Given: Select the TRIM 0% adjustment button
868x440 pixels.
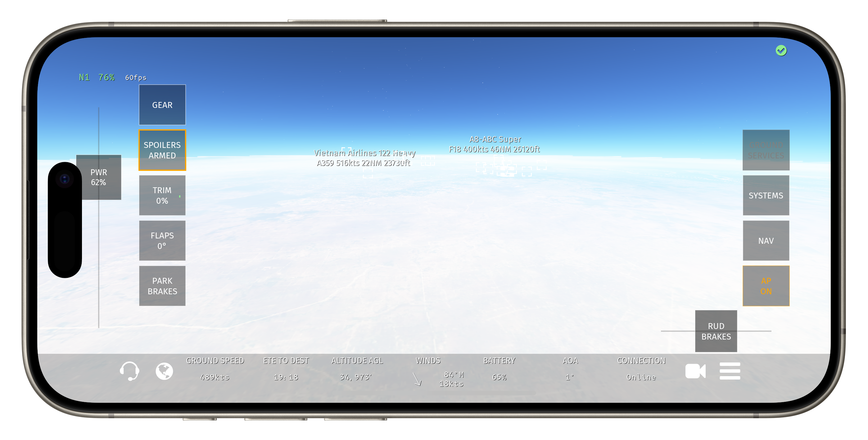Looking at the screenshot, I should tap(162, 195).
